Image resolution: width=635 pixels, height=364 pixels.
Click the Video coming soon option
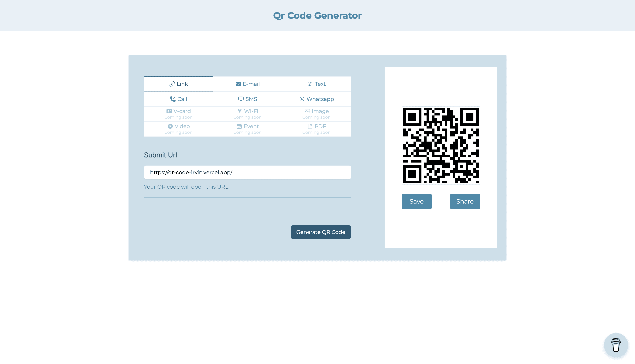click(178, 129)
